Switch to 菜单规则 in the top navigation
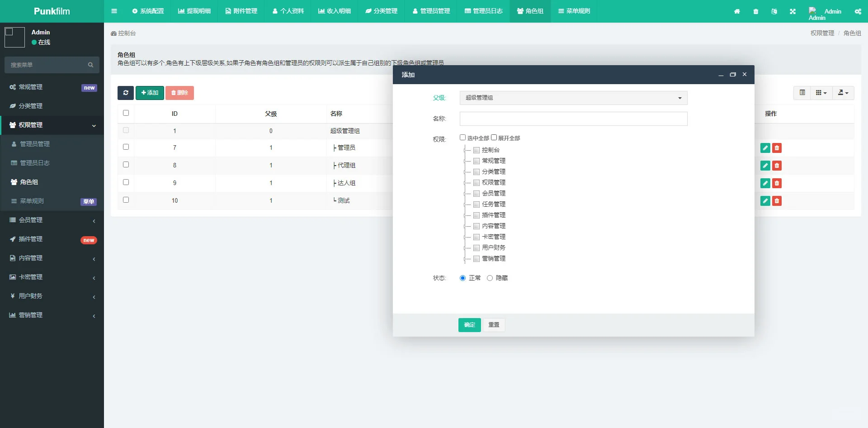The image size is (868, 428). coord(574,11)
